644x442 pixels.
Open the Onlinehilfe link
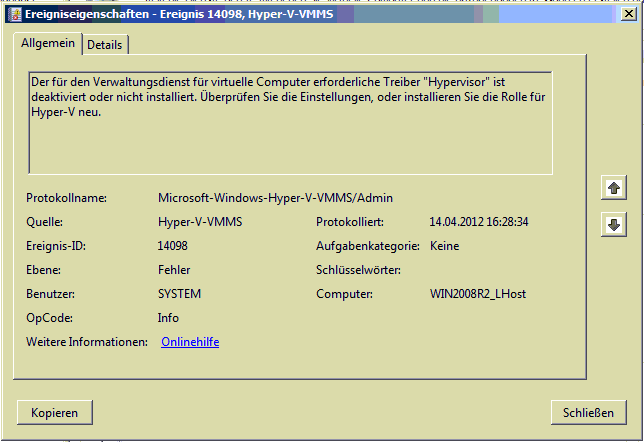190,342
